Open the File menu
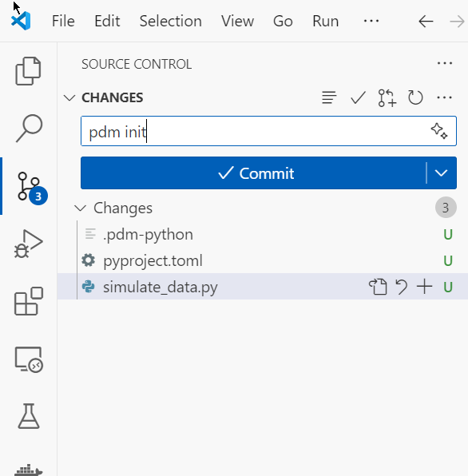Viewport: 468px width, 476px height. point(63,22)
